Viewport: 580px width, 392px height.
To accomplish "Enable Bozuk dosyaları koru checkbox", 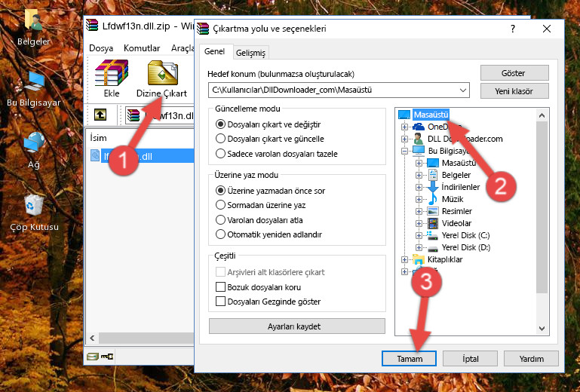I will pyautogui.click(x=220, y=287).
